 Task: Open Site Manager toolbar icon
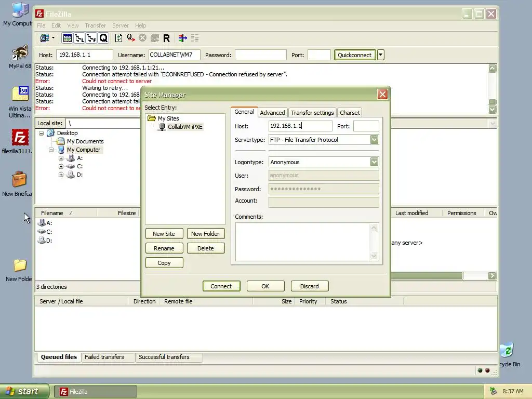pyautogui.click(x=45, y=38)
